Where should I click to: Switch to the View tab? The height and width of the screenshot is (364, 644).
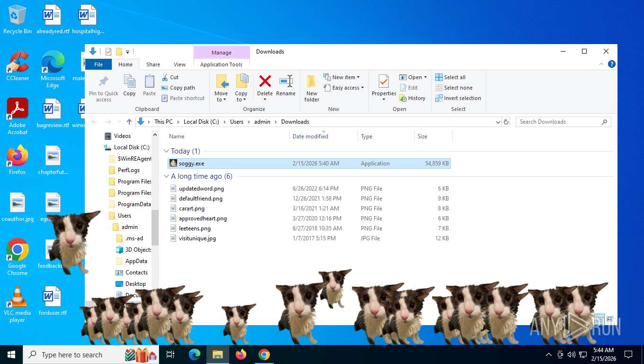point(179,64)
